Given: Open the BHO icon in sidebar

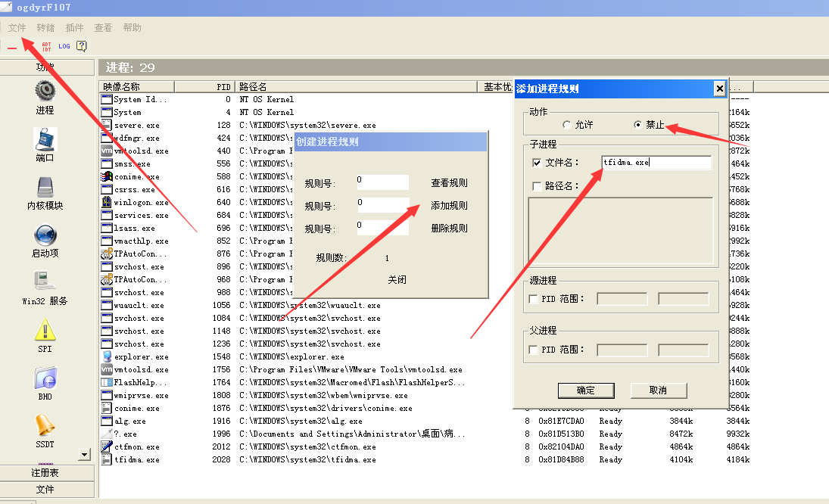Looking at the screenshot, I should click(45, 378).
